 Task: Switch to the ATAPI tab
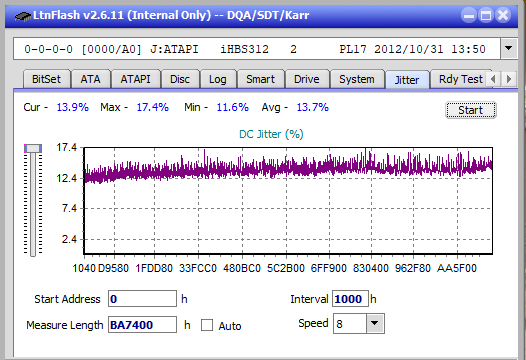136,79
